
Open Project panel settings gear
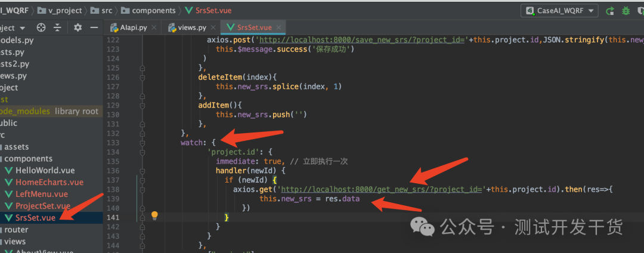click(x=78, y=27)
